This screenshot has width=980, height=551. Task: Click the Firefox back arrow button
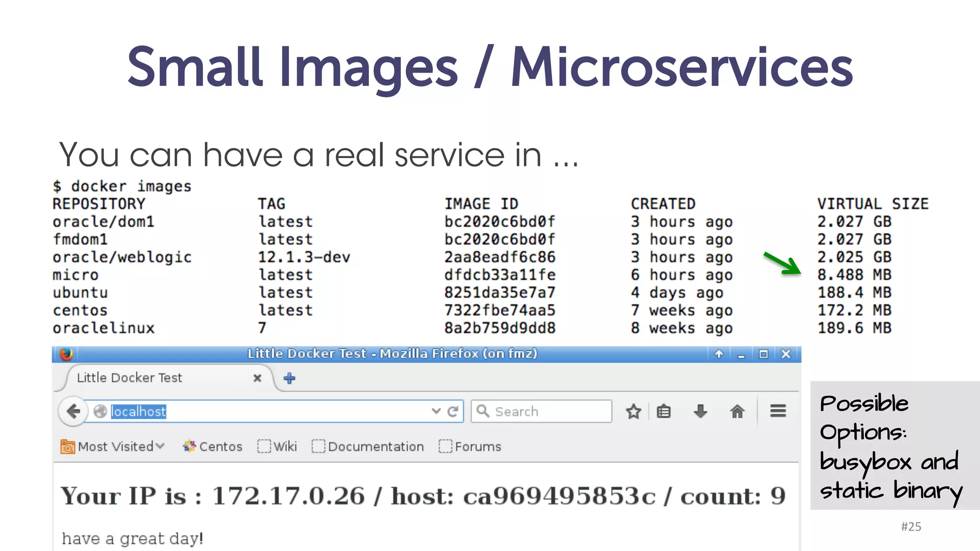click(x=73, y=411)
